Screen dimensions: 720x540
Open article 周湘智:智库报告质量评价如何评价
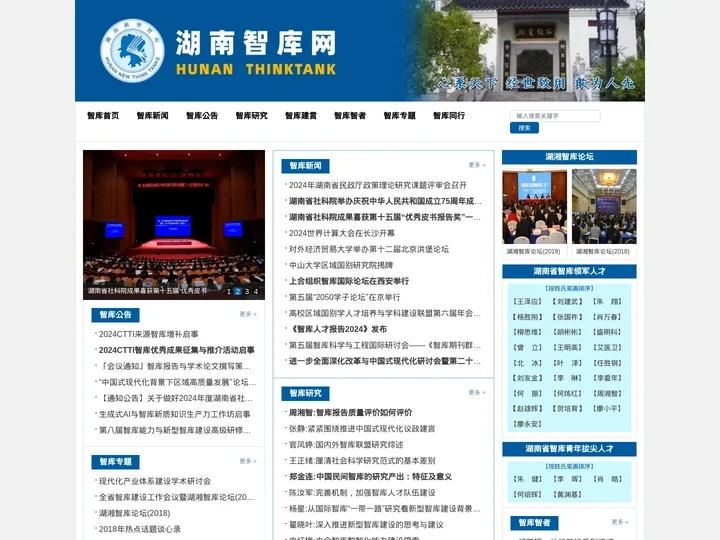pos(350,413)
